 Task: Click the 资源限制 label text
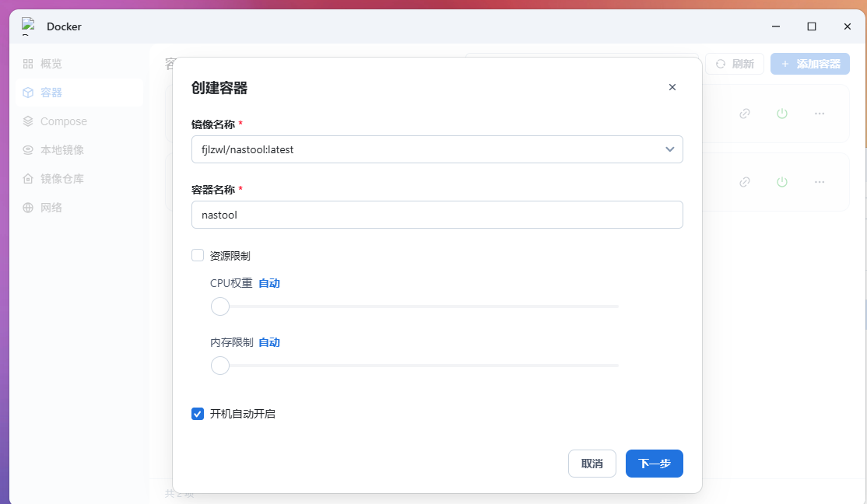(x=230, y=255)
